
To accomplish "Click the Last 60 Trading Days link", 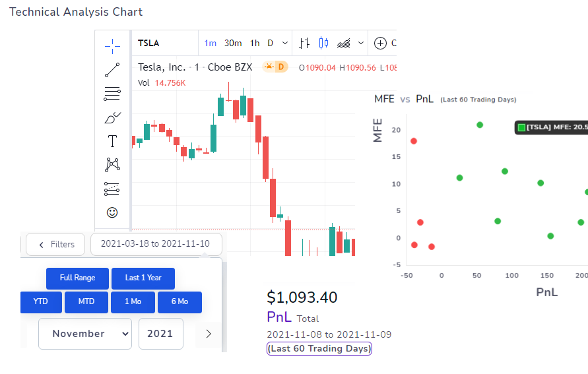I will pyautogui.click(x=319, y=348).
